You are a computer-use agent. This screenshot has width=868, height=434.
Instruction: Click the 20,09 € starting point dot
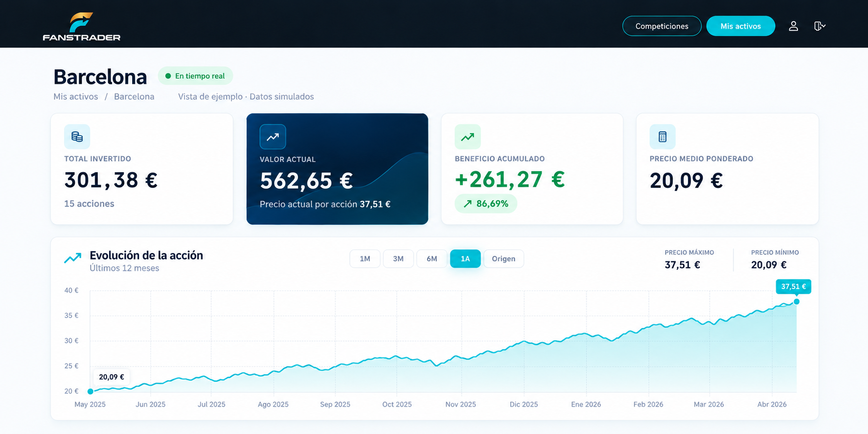91,391
